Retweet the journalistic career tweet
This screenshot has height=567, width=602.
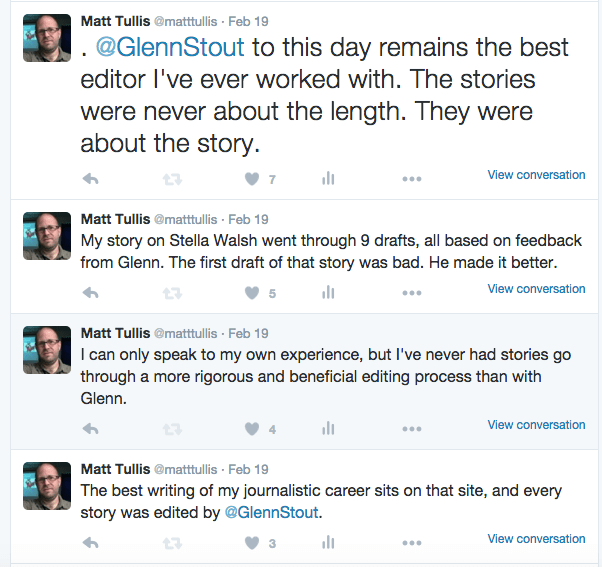[x=171, y=543]
